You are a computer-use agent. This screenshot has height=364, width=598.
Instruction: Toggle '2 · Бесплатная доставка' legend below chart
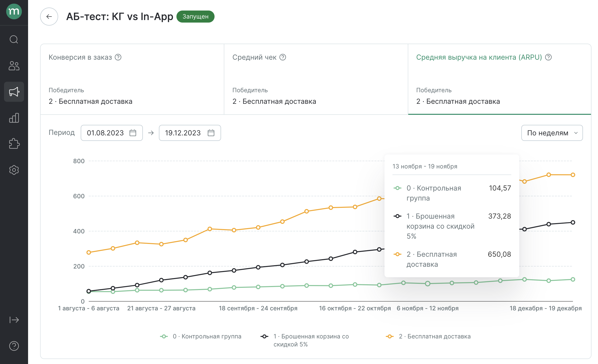coord(428,336)
